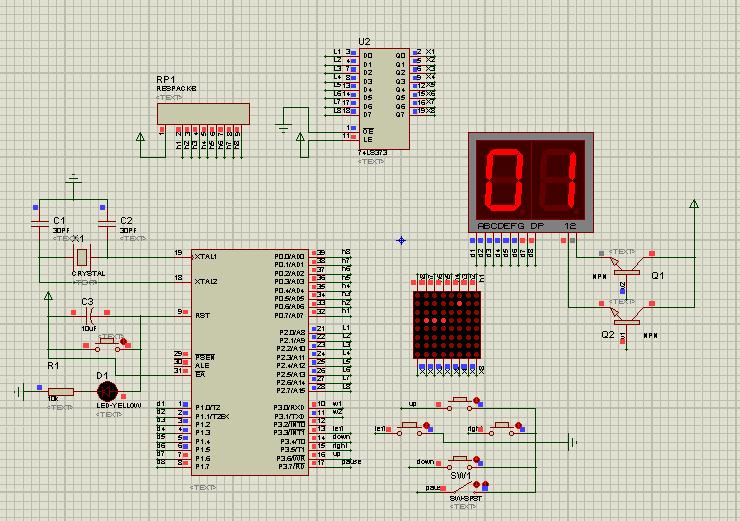The image size is (740, 521).
Task: Click the XTAL1 pin label on the microcontroller
Action: [206, 257]
